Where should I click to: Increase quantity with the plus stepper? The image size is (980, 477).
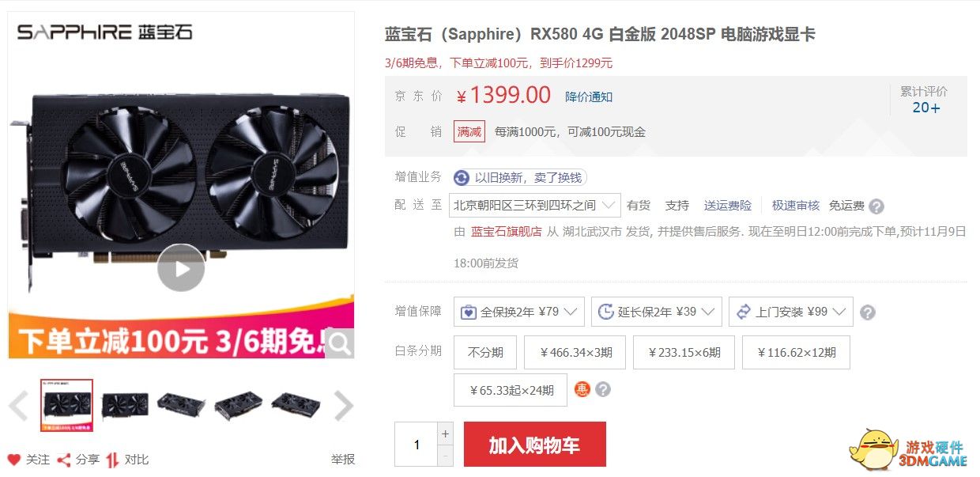coord(446,433)
